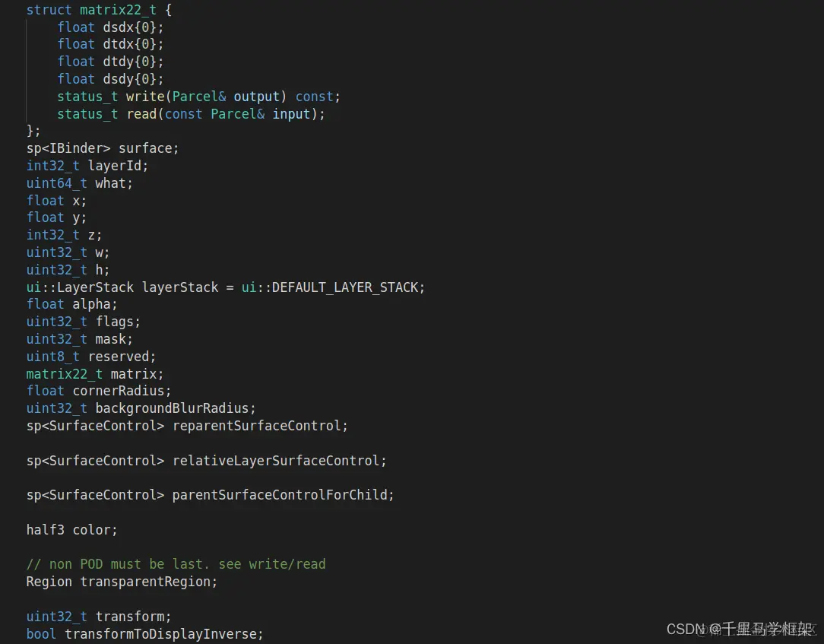824x644 pixels.
Task: Place cursor on sp<IBinder> surface line
Action: click(x=103, y=148)
